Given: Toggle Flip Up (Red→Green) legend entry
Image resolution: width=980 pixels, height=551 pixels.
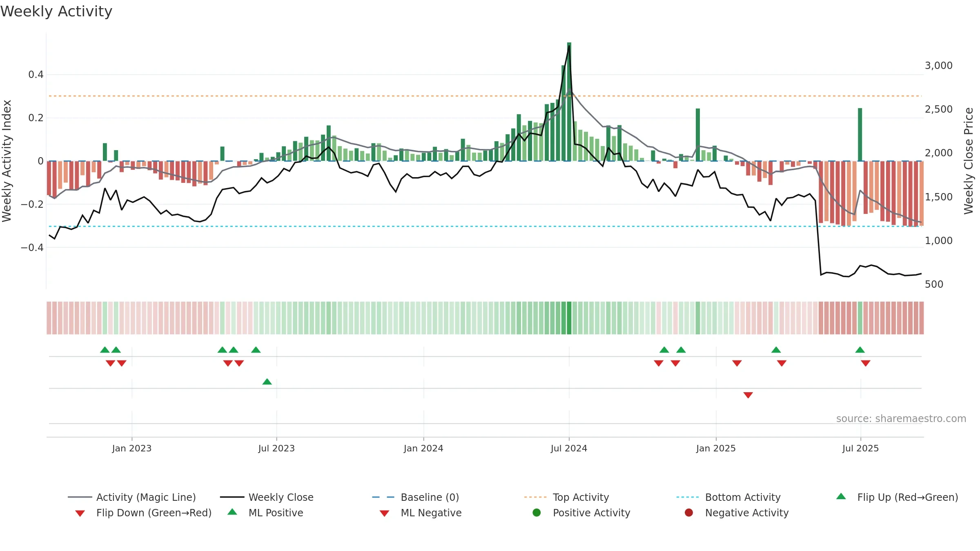Looking at the screenshot, I should (x=897, y=497).
